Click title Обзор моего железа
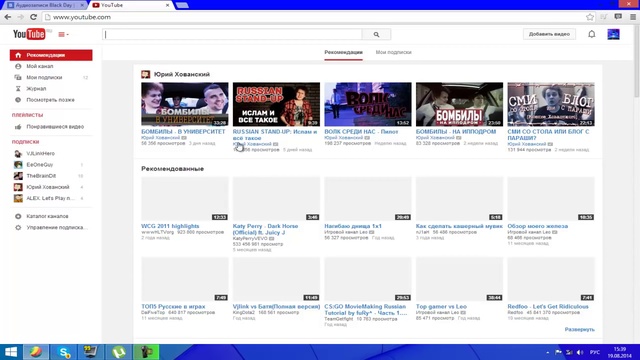640x360 pixels. pyautogui.click(x=538, y=226)
